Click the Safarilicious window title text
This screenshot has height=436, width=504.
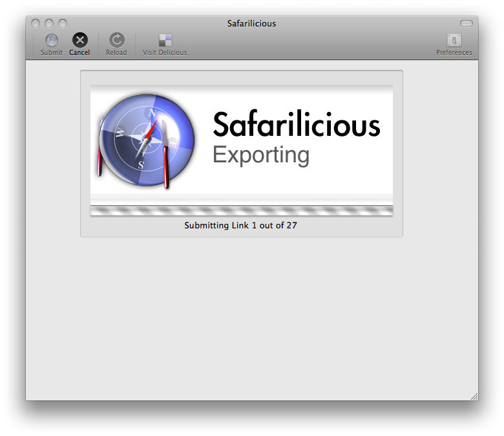tap(252, 23)
